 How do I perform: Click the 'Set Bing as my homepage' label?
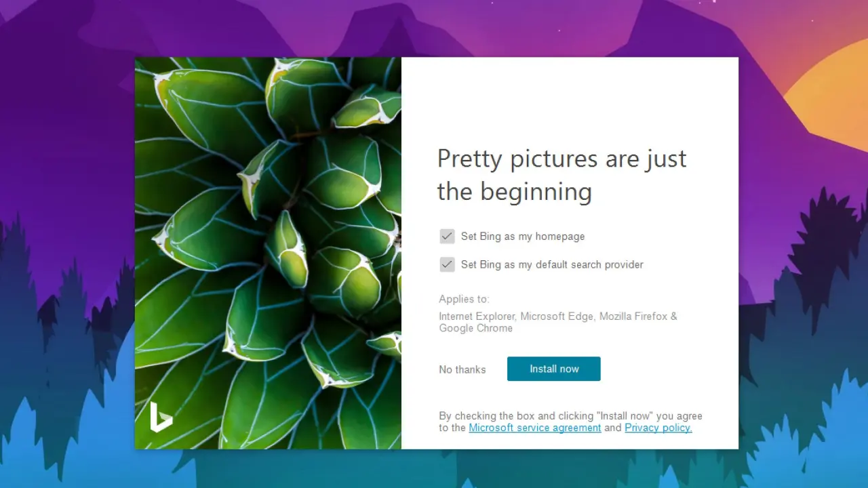click(522, 237)
